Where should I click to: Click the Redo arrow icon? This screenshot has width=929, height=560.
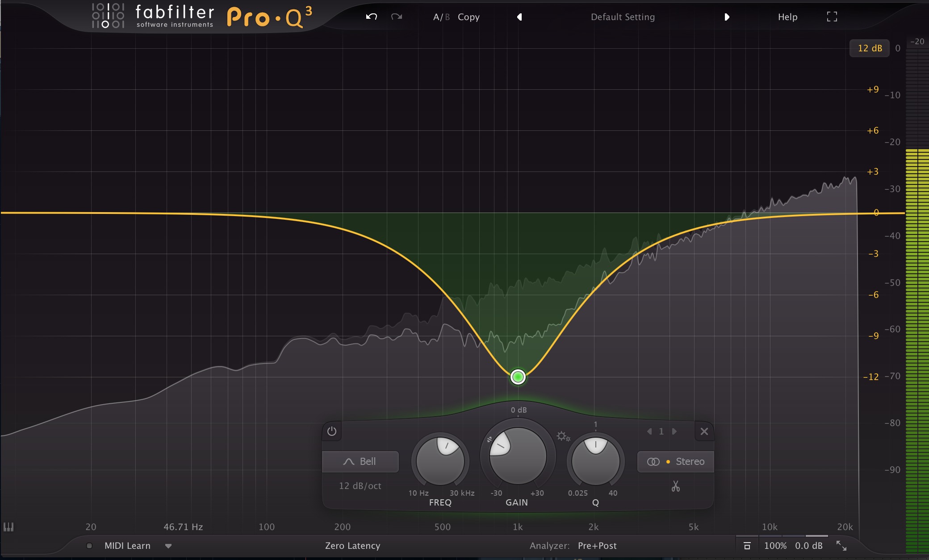tap(397, 17)
